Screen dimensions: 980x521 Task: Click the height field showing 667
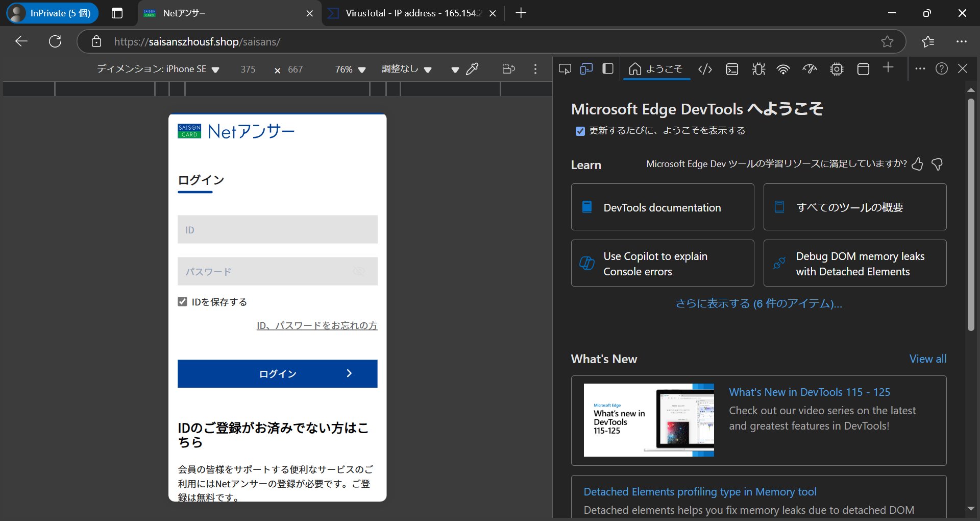tap(295, 69)
